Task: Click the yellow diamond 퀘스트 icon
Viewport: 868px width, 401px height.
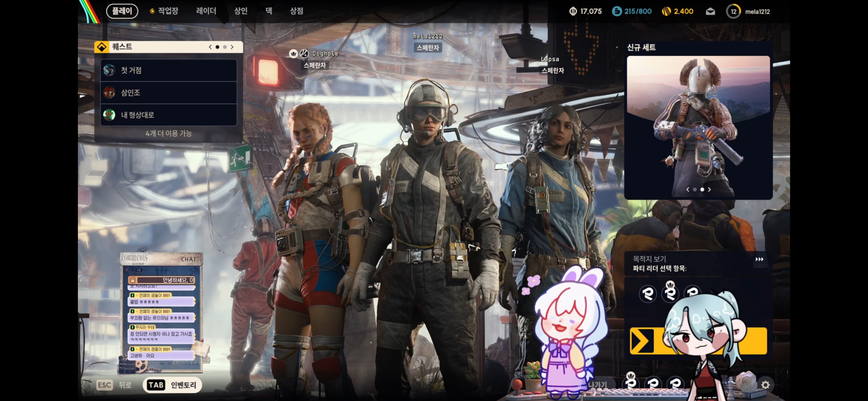Action: tap(102, 47)
